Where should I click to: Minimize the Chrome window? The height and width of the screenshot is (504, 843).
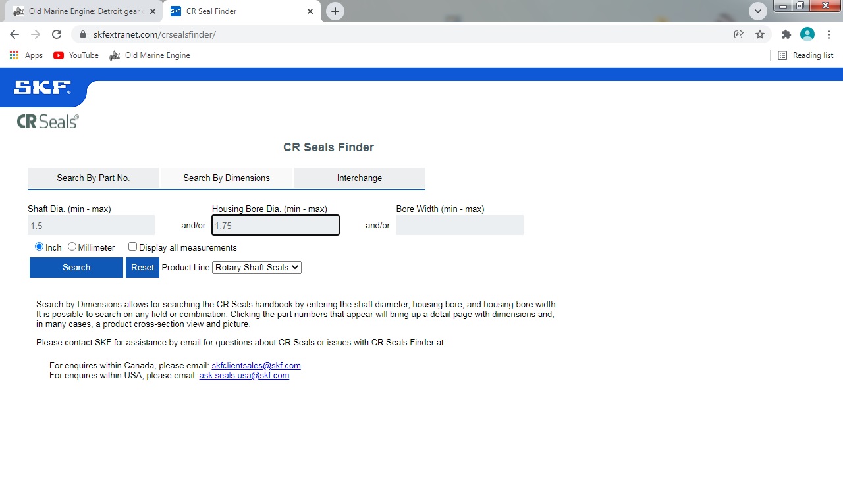[x=782, y=6]
